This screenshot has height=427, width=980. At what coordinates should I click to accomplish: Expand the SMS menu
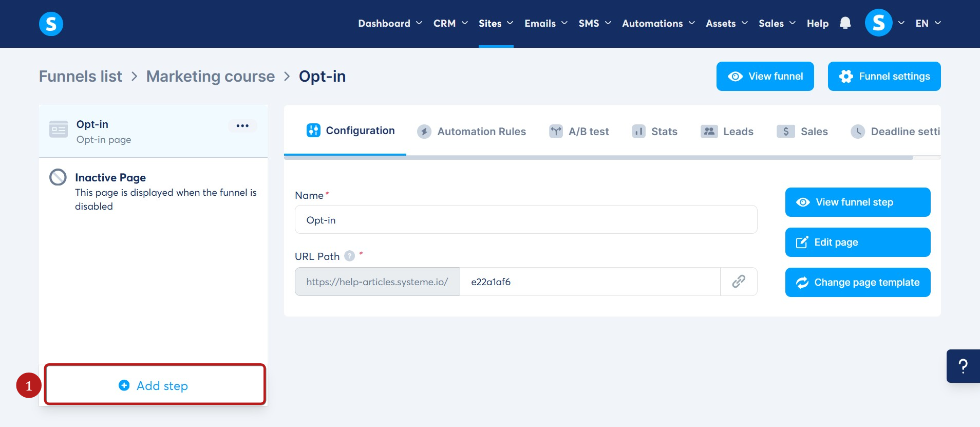[595, 24]
